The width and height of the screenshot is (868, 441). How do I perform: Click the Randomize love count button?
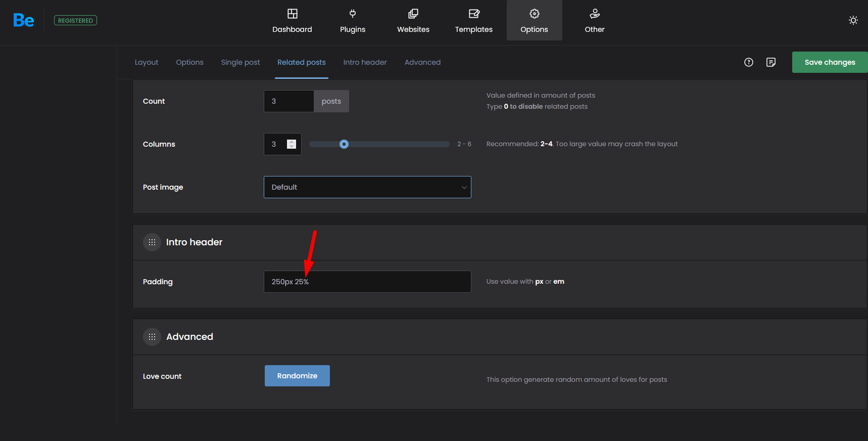297,376
